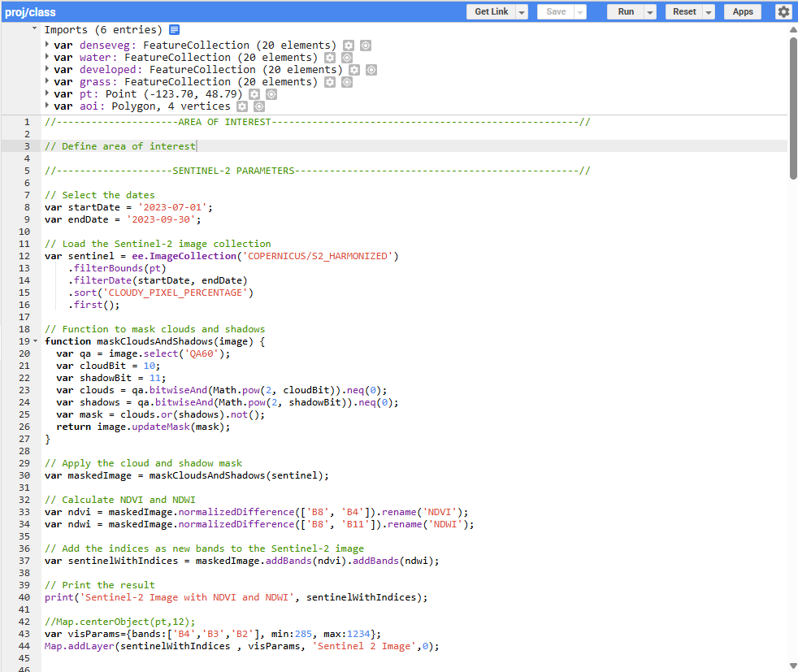Viewport: 798px width, 672px height.
Task: Click the 'QA60' band string
Action: 202,353
